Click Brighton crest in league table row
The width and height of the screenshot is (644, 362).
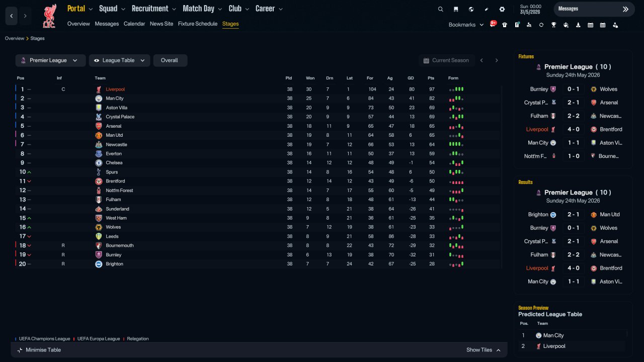(99, 264)
